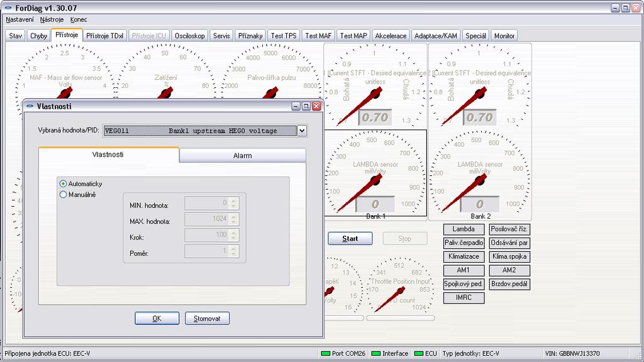The image size is (644, 362).
Task: Click the Stop button
Action: pyautogui.click(x=404, y=238)
